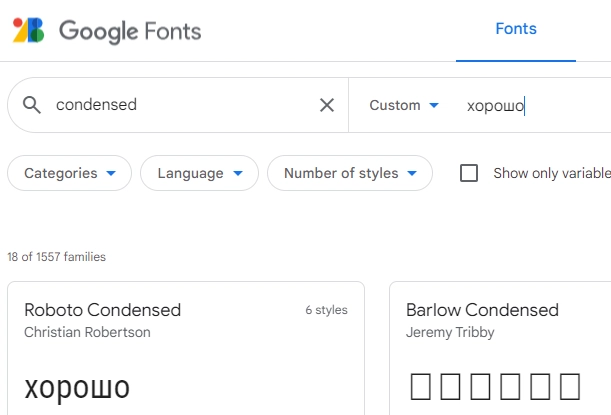
Task: Click the search magnifier icon
Action: click(x=32, y=105)
